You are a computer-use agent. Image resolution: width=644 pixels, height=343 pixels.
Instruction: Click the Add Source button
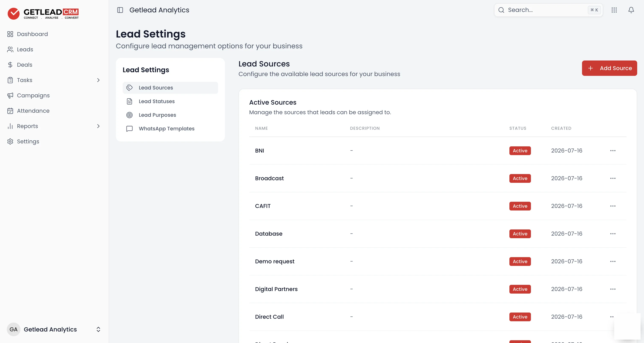(x=609, y=68)
